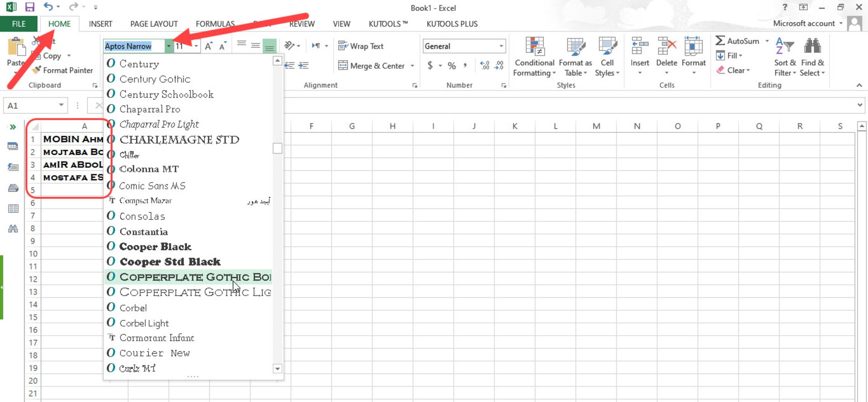Open Alignment settings dialog launcher

(x=415, y=85)
